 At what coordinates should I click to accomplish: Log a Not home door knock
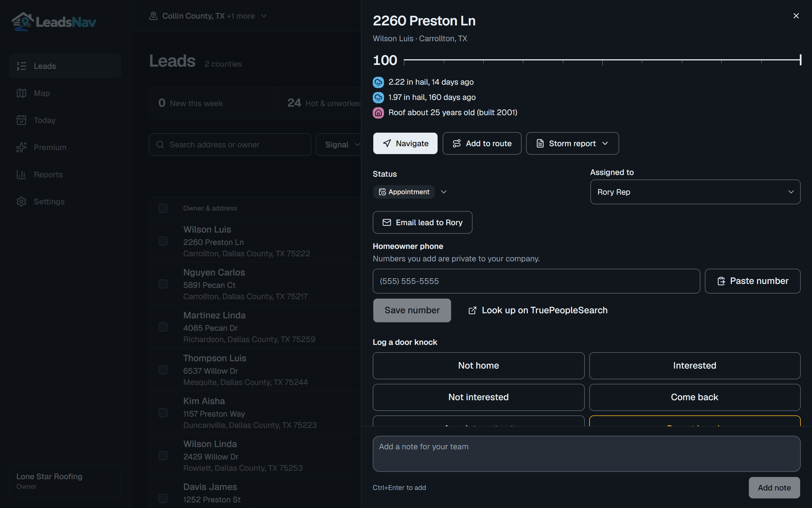tap(478, 365)
